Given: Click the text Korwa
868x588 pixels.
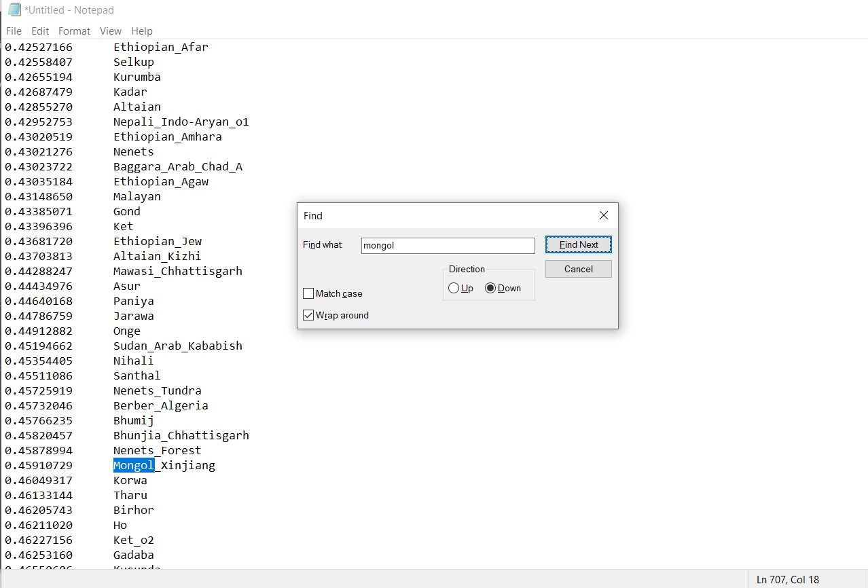Looking at the screenshot, I should pos(130,481).
